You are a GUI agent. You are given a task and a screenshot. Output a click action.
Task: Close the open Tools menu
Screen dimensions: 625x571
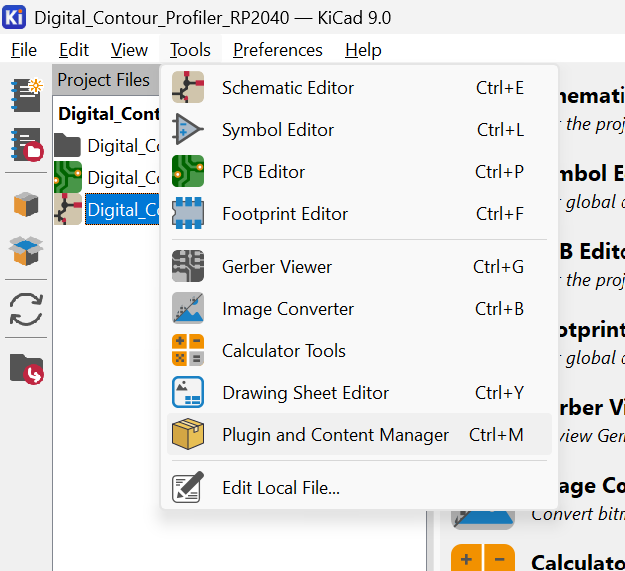click(x=190, y=50)
